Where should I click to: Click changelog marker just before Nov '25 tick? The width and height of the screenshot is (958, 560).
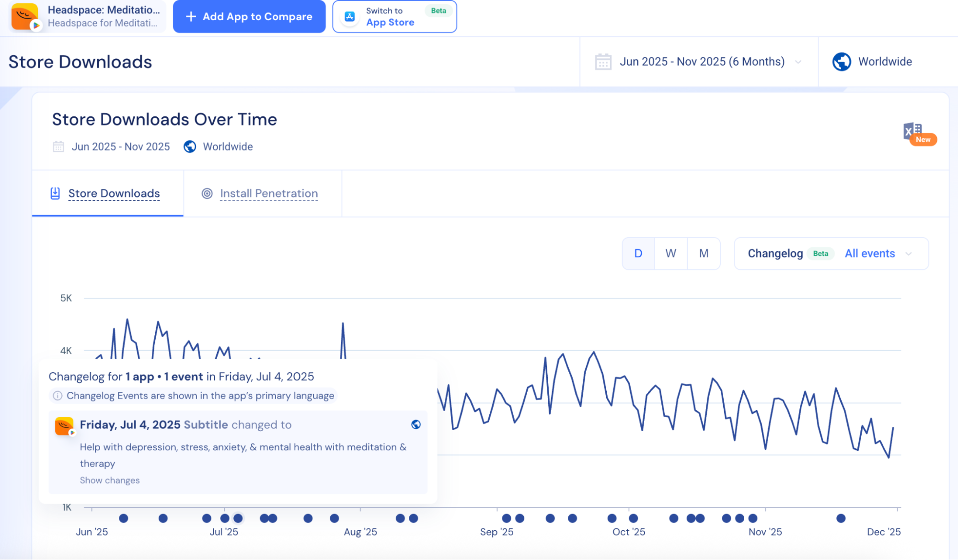(753, 518)
